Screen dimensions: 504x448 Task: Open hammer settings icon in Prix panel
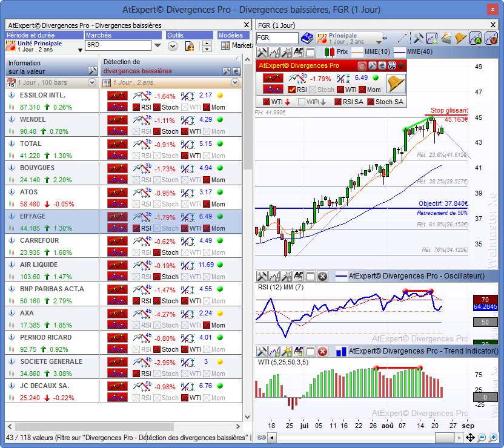pyautogui.click(x=262, y=51)
